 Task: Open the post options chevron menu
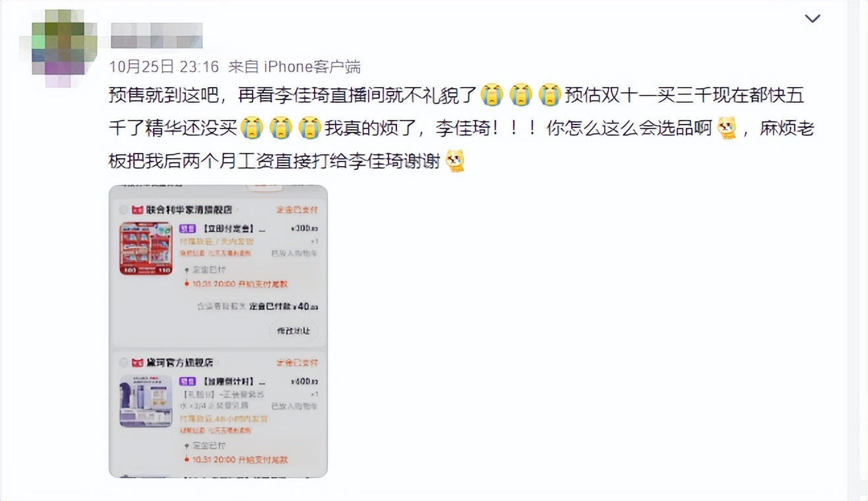[813, 18]
